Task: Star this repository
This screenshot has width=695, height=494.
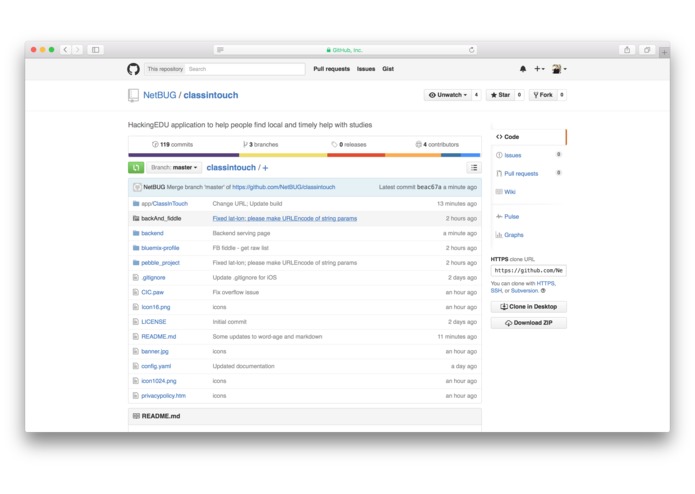Action: click(500, 95)
